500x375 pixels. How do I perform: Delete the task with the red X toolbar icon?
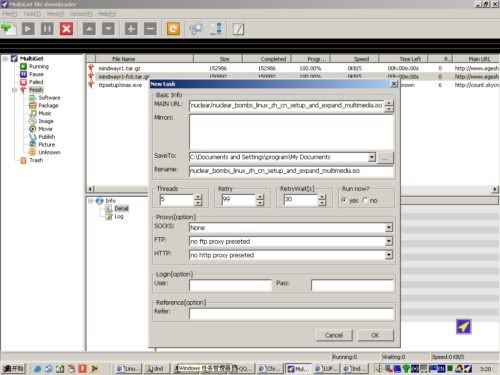coord(66,29)
